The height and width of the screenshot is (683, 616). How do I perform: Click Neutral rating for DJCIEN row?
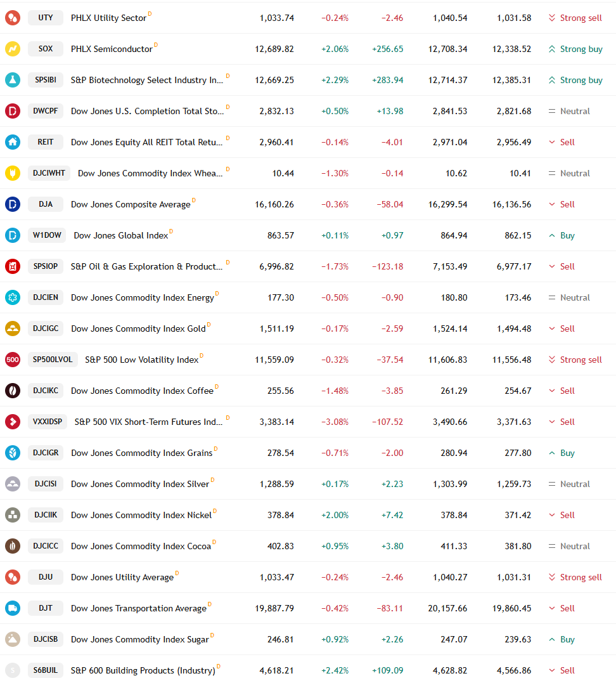pos(569,297)
